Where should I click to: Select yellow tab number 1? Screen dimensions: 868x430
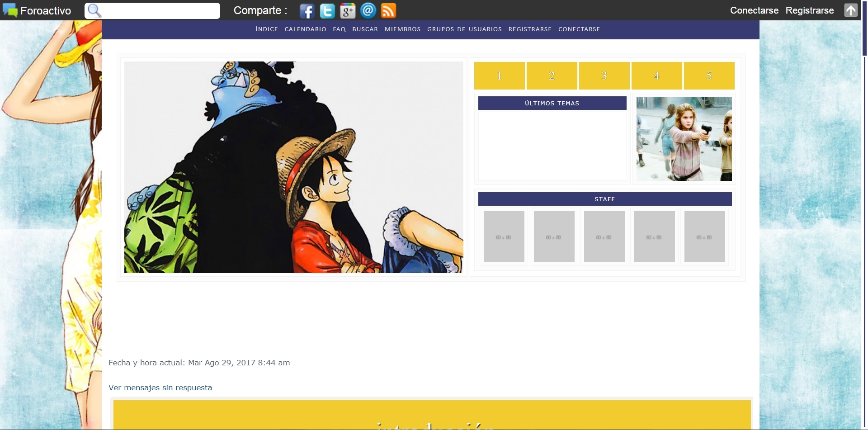[x=500, y=76]
